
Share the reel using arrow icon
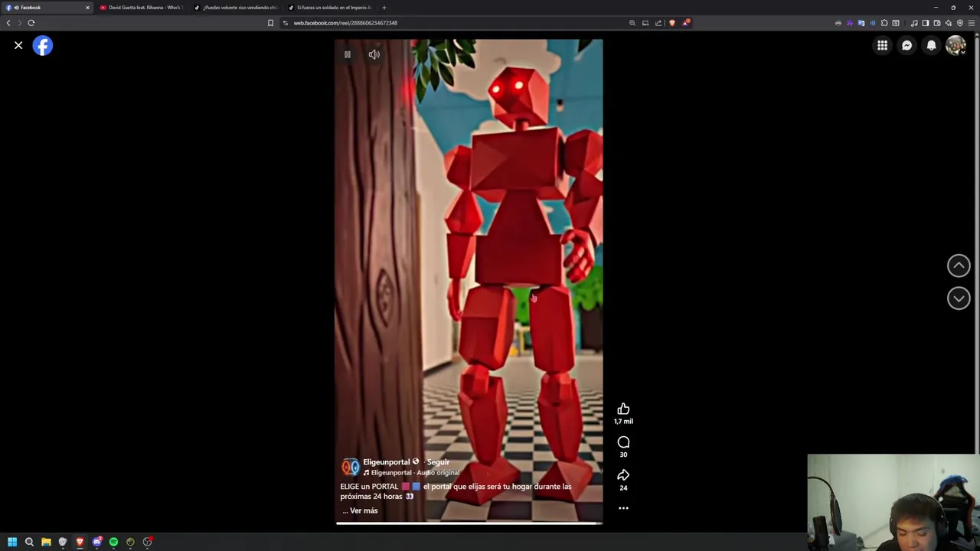tap(623, 475)
